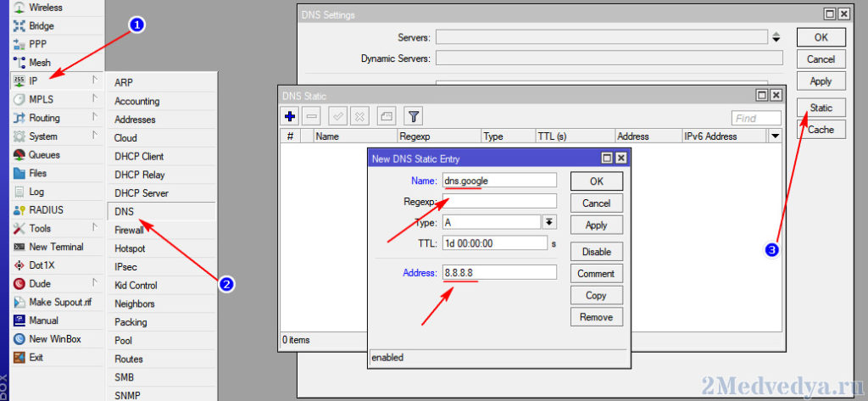Click Disable in New DNS Static Entry
The width and height of the screenshot is (868, 401).
pyautogui.click(x=597, y=252)
